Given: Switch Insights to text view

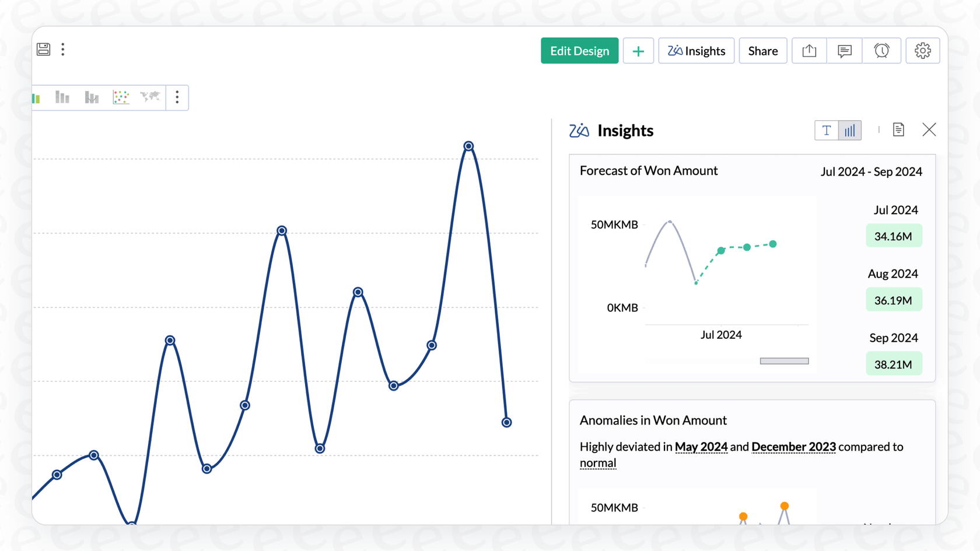Looking at the screenshot, I should tap(827, 130).
